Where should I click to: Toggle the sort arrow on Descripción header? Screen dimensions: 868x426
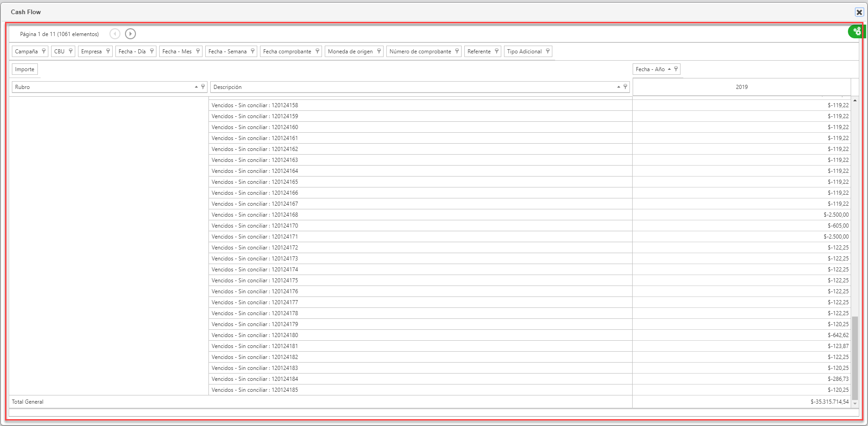coord(619,87)
